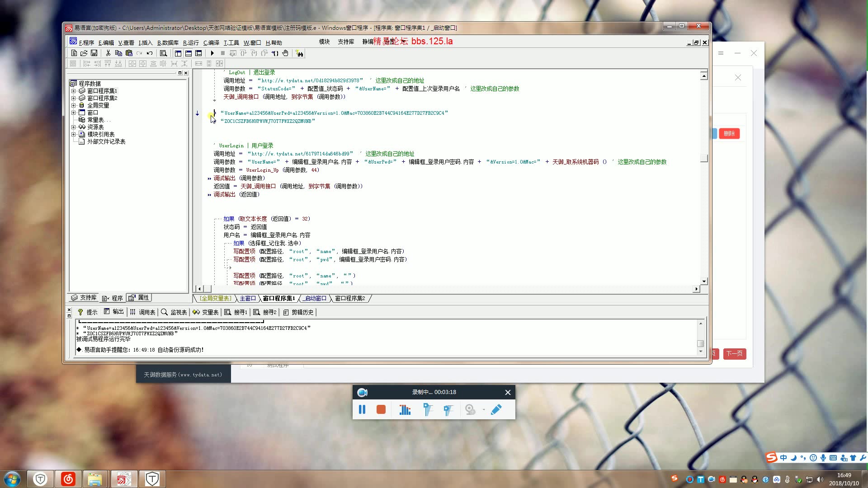Open the Windows Start button

pos(12,479)
